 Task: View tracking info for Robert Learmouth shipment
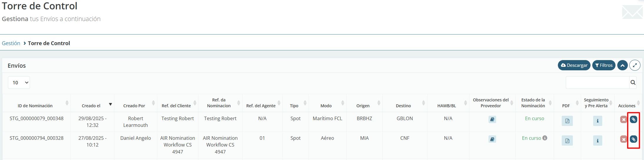(597, 121)
